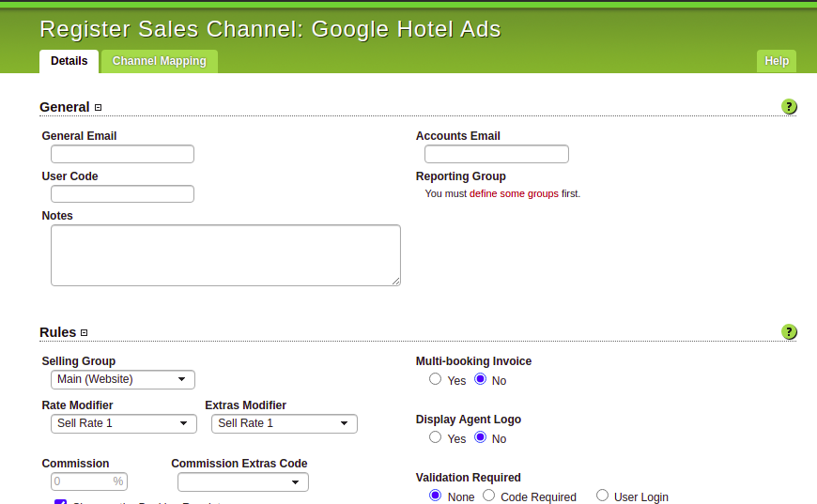Screen dimensions: 817x504
Task: Click the Commission Extras Code label
Action: [x=239, y=464]
